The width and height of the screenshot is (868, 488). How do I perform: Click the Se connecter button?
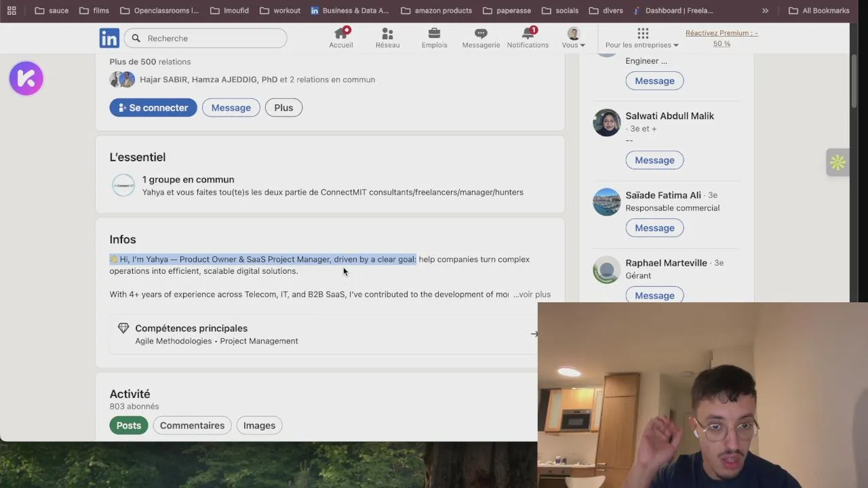[153, 108]
